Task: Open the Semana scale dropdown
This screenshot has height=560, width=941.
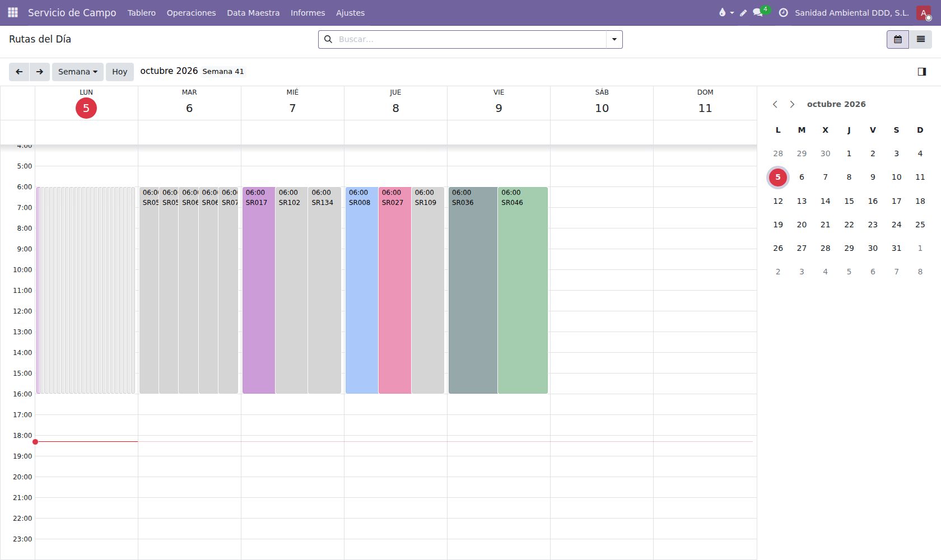Action: [x=78, y=72]
